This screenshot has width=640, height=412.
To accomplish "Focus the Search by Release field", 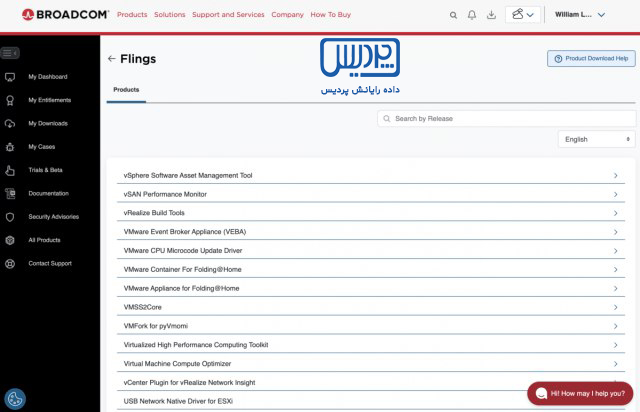I will pos(507,119).
